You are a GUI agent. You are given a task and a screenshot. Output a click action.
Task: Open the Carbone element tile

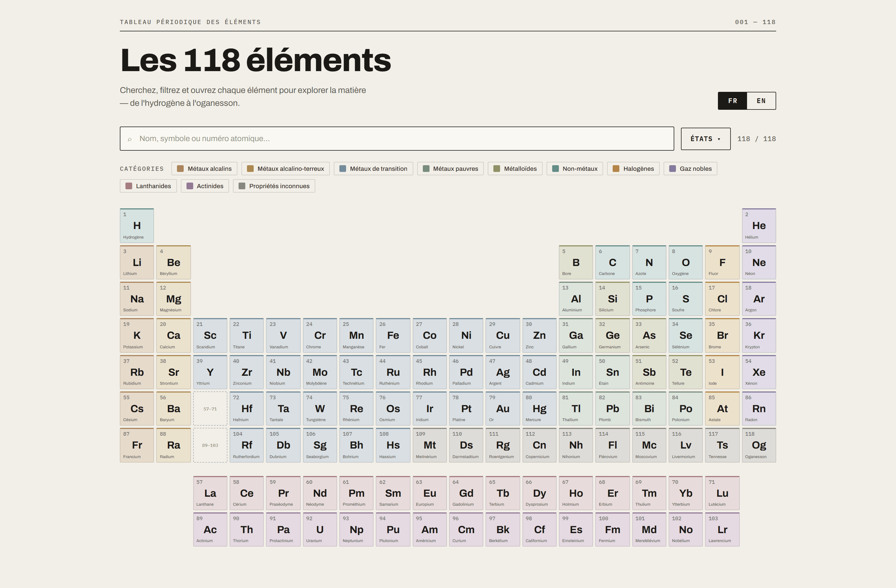pyautogui.click(x=613, y=262)
